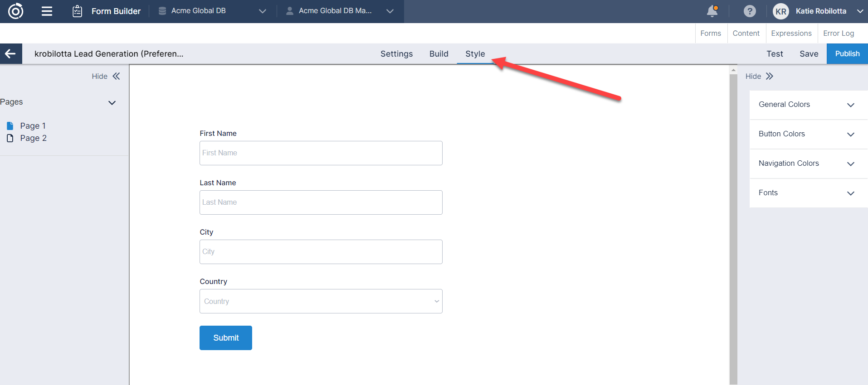This screenshot has width=868, height=385.
Task: Switch to the Settings tab
Action: pyautogui.click(x=396, y=54)
